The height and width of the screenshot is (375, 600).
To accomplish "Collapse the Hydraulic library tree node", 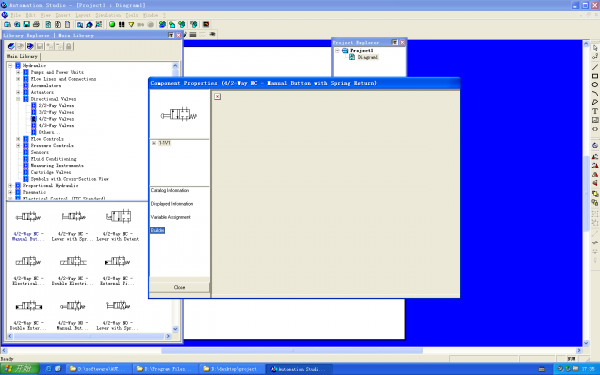I will pyautogui.click(x=10, y=65).
